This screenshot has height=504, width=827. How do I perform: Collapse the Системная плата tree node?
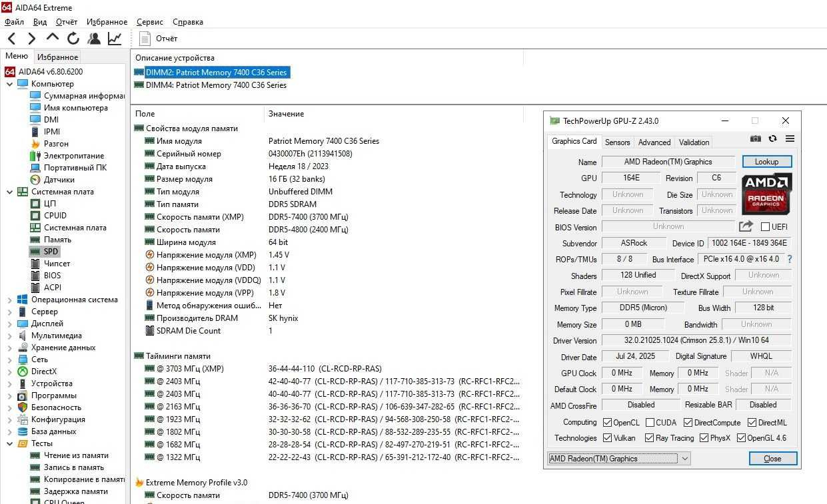point(9,192)
